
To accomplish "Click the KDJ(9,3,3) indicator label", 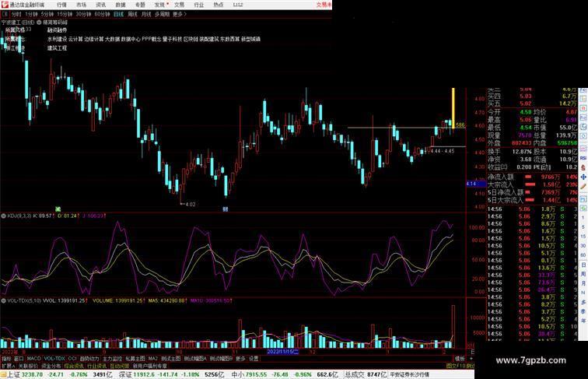I will tap(19, 216).
